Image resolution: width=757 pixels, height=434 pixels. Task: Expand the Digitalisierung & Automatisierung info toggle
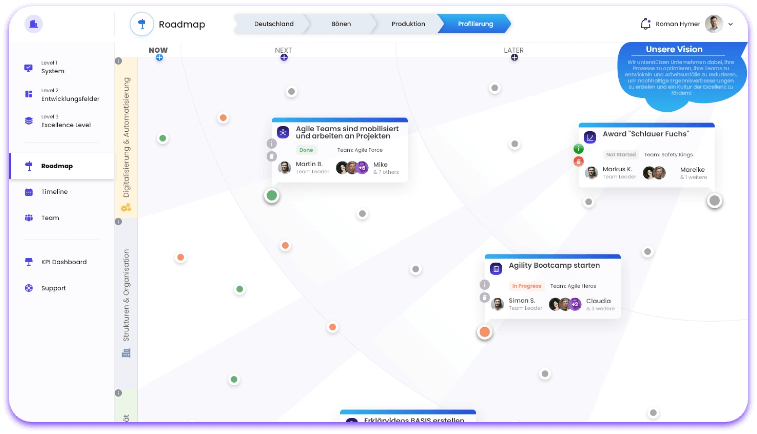(x=119, y=61)
